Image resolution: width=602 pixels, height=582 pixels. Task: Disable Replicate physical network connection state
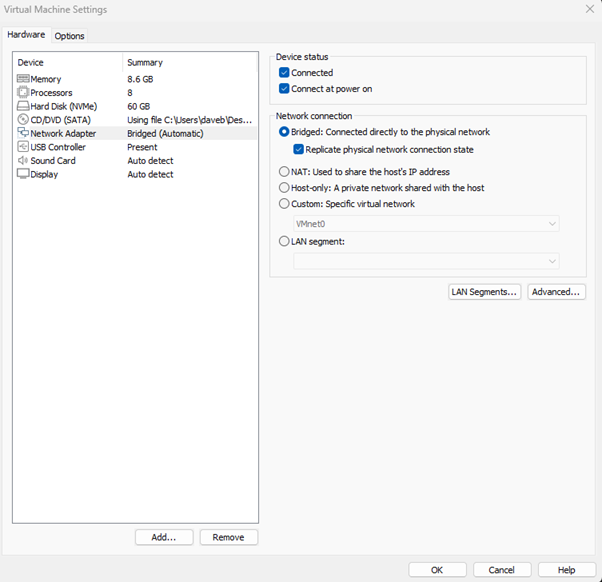click(x=298, y=149)
